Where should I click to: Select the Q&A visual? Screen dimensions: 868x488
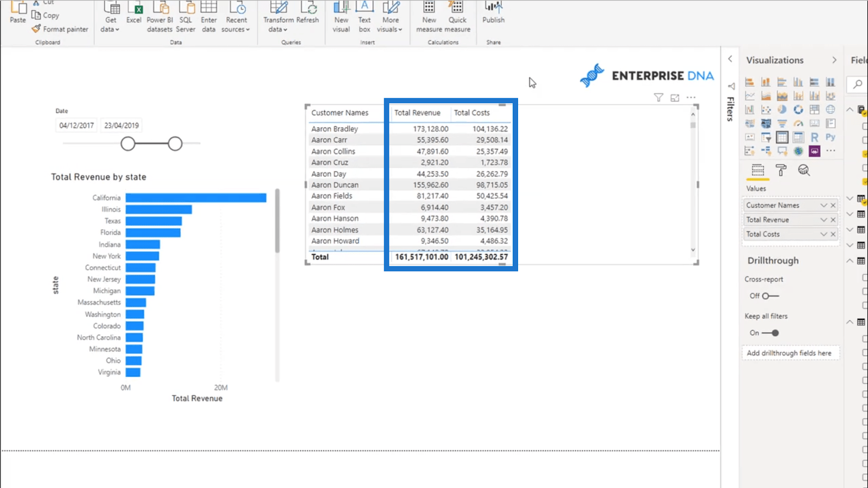(x=782, y=151)
